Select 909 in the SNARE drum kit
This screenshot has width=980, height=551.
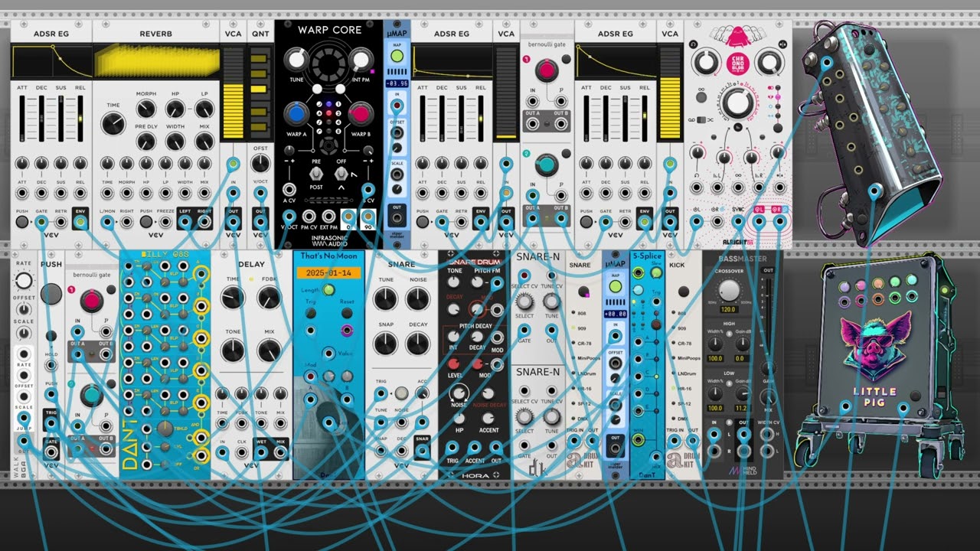[573, 328]
